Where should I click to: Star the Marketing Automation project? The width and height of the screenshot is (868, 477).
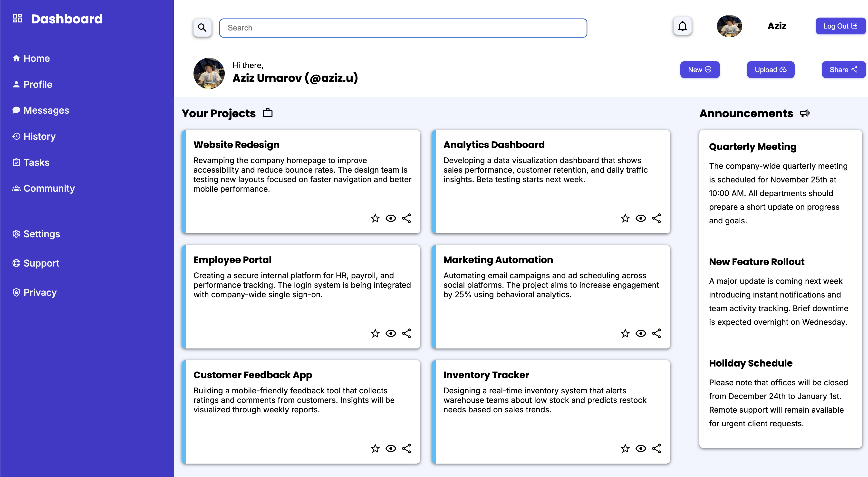(x=625, y=333)
